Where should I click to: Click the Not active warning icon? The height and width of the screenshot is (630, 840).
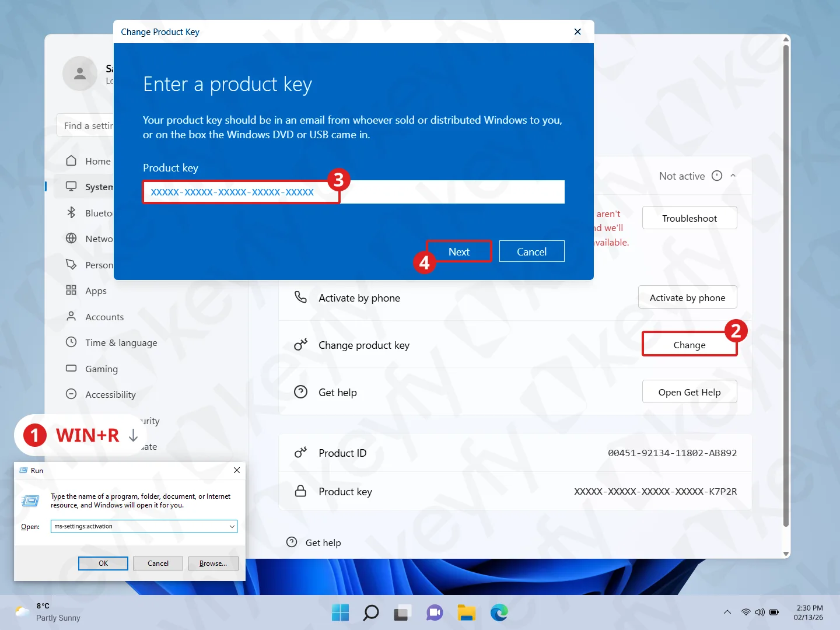tap(717, 176)
